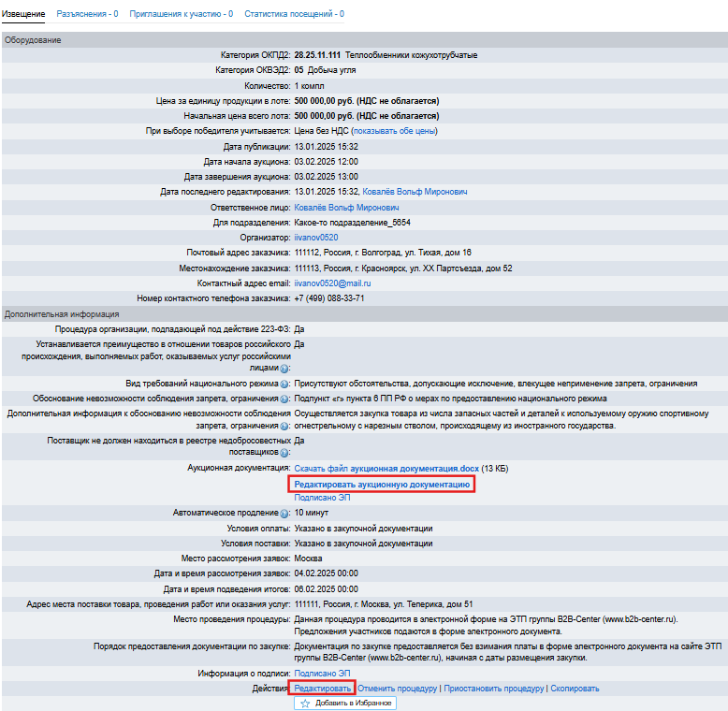Open help icon beside 'Обоснование невозможности соблюдения запрета'
Viewport: 728px width, 711px height.
[x=284, y=399]
